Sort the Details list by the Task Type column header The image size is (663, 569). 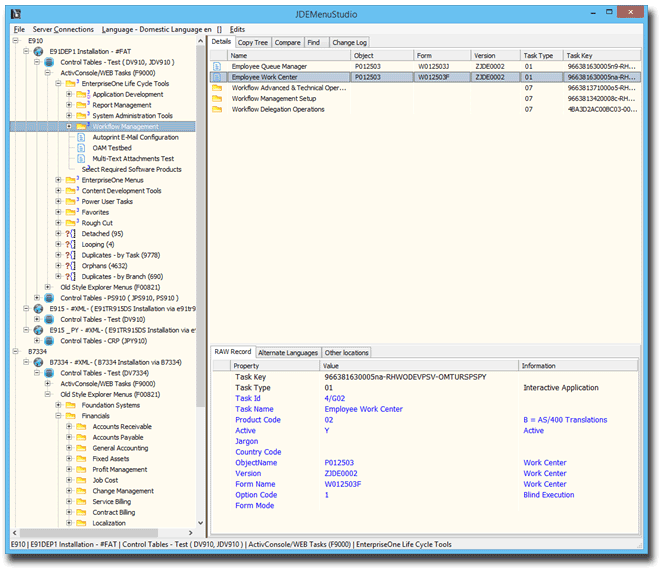click(541, 55)
